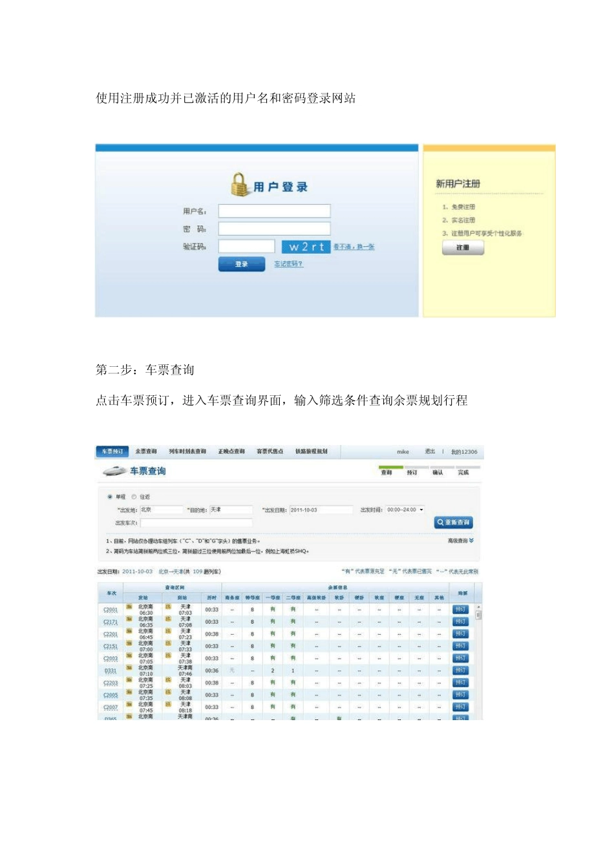The height and width of the screenshot is (868, 614).
Task: Click the 用户名 username input field
Action: click(x=274, y=211)
